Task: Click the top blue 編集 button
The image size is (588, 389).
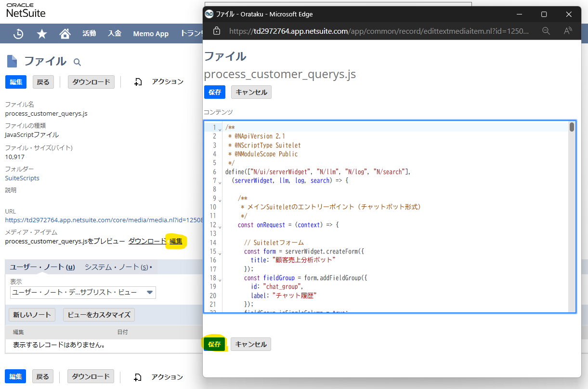Action: [16, 82]
